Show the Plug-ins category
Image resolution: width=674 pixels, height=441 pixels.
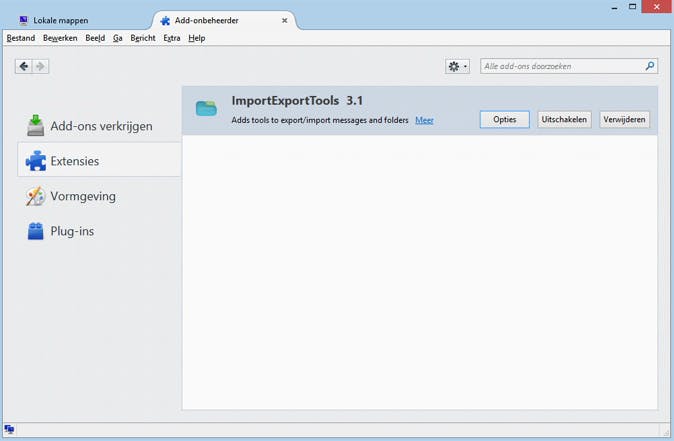point(99,231)
